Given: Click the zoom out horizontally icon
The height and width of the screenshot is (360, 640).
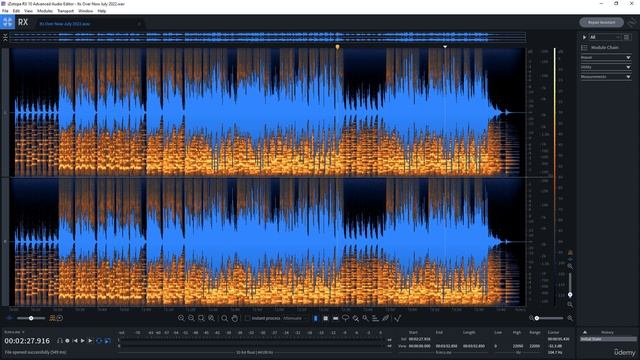Looking at the screenshot, I should pos(191,318).
